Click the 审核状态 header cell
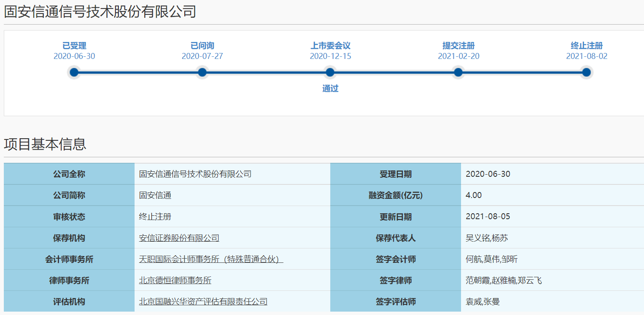644x315 pixels. [69, 217]
